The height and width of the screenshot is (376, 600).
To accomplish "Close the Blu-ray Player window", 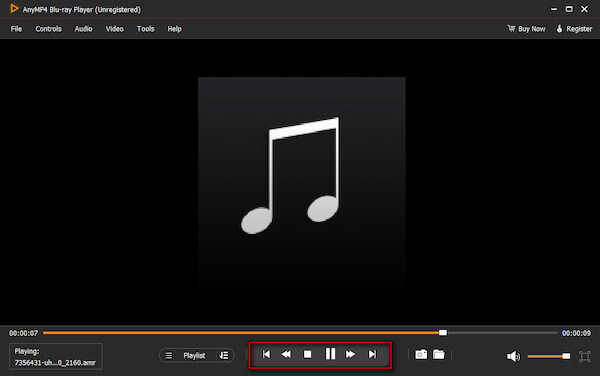I will coord(584,9).
